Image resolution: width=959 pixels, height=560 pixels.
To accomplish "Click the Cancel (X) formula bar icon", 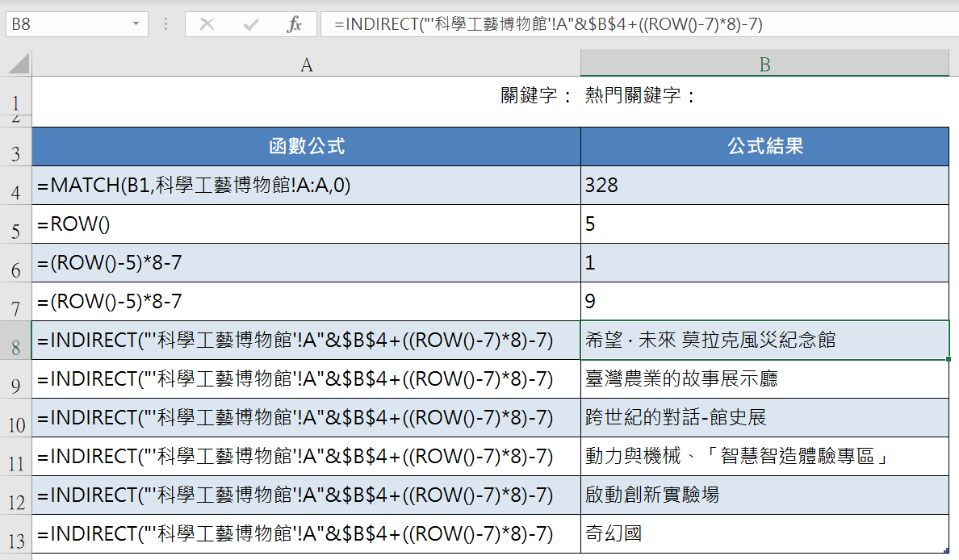I will 207,24.
